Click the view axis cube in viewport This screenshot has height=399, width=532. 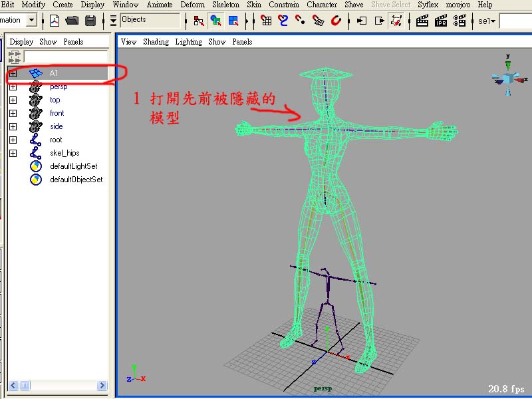pyautogui.click(x=508, y=78)
